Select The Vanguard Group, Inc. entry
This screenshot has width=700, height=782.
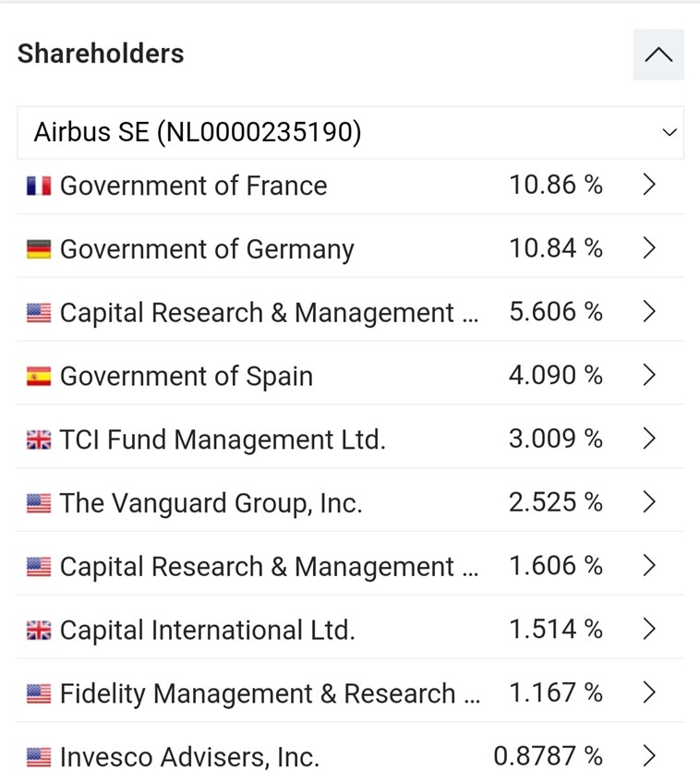point(211,503)
